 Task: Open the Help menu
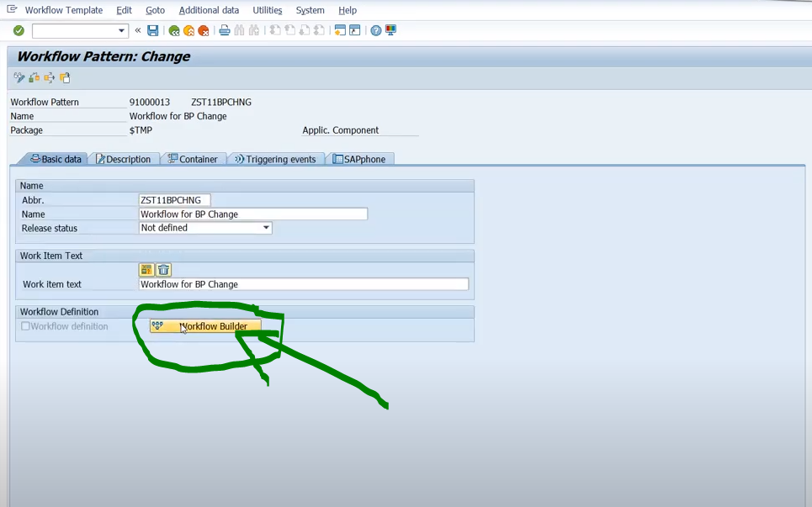pyautogui.click(x=347, y=10)
